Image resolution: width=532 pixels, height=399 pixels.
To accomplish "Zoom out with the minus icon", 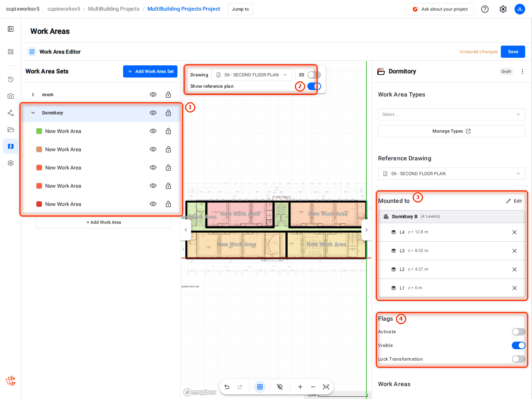I will pyautogui.click(x=313, y=387).
